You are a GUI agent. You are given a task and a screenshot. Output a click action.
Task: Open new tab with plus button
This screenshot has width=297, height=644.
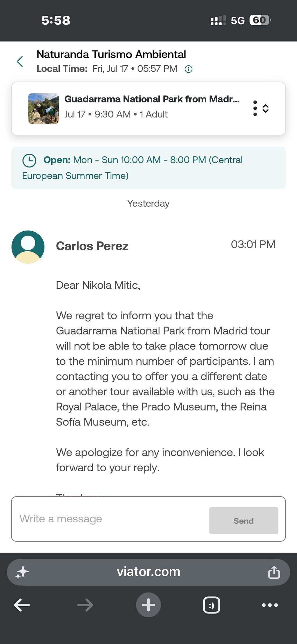[x=148, y=605]
